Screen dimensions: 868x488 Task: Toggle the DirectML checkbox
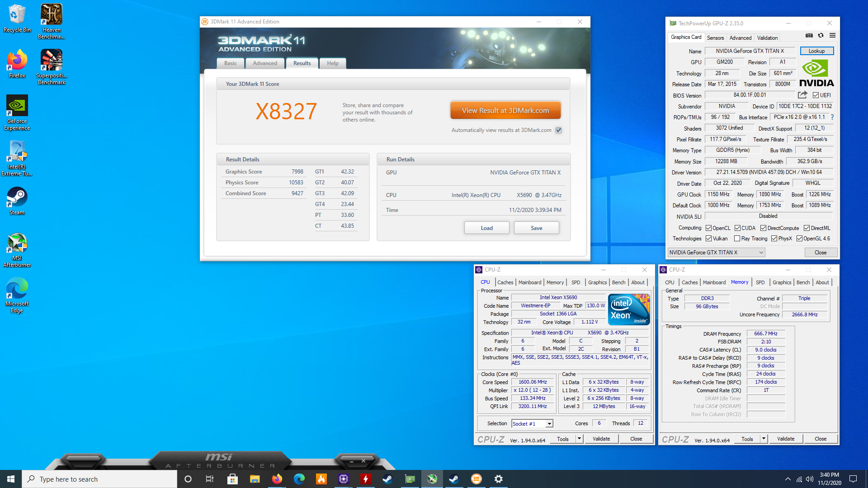point(807,228)
